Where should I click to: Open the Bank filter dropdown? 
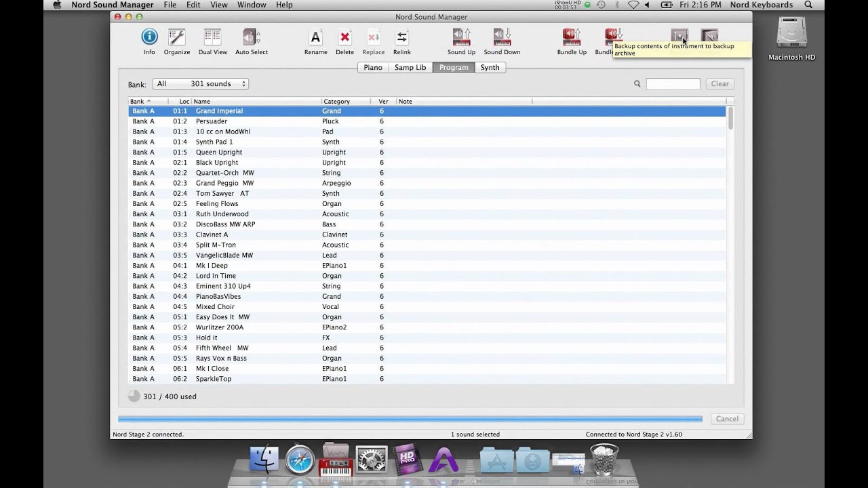tap(201, 84)
